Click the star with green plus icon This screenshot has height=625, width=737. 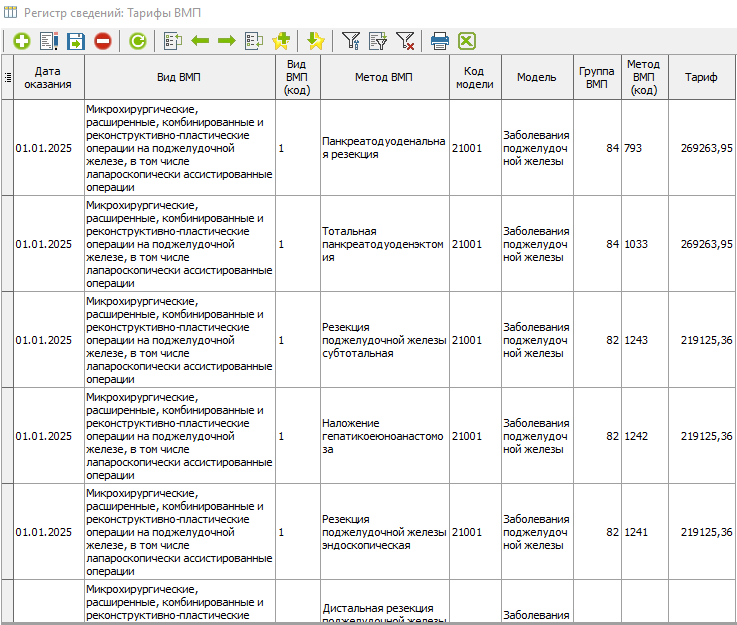click(281, 41)
